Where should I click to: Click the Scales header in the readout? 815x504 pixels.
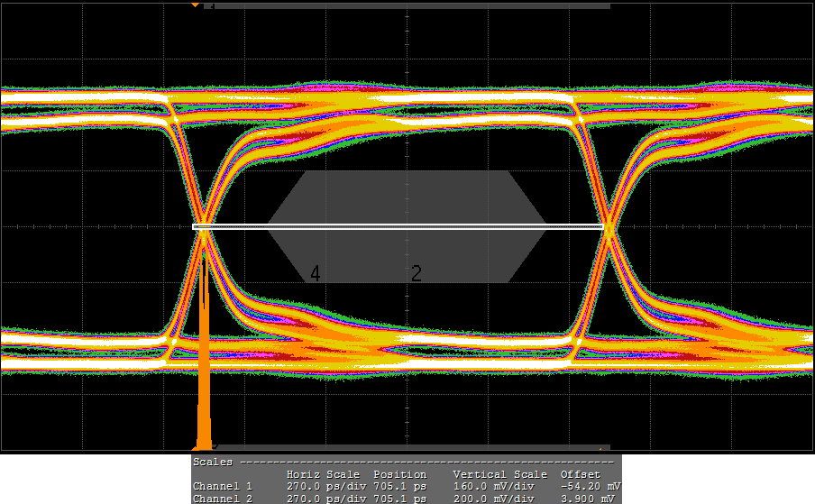213,462
